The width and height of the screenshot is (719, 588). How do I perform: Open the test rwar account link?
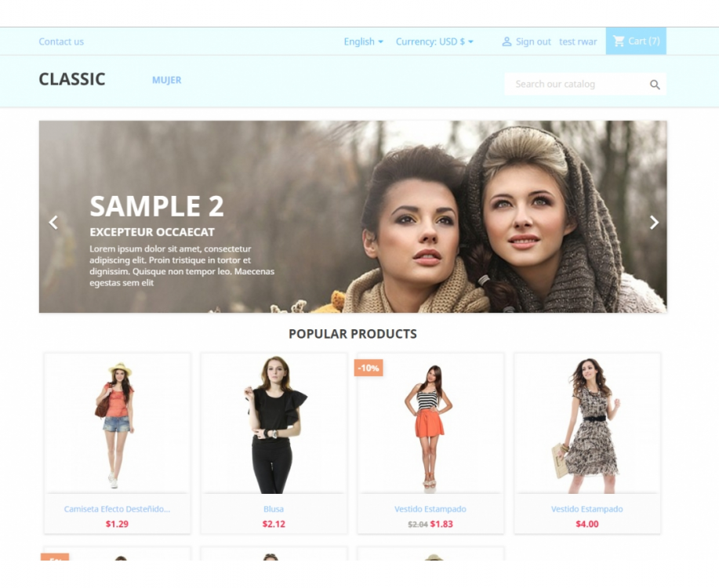point(578,42)
